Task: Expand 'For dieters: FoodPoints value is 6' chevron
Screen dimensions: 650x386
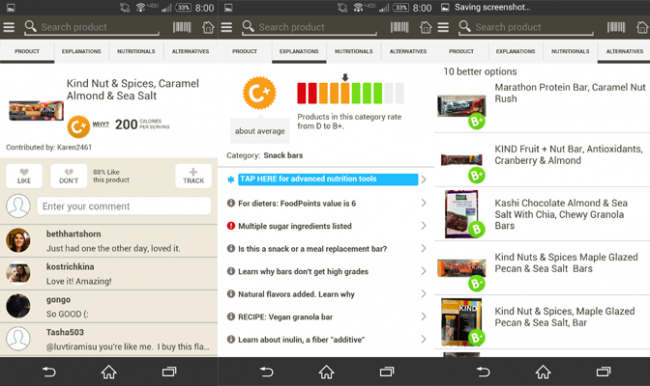Action: [x=424, y=203]
